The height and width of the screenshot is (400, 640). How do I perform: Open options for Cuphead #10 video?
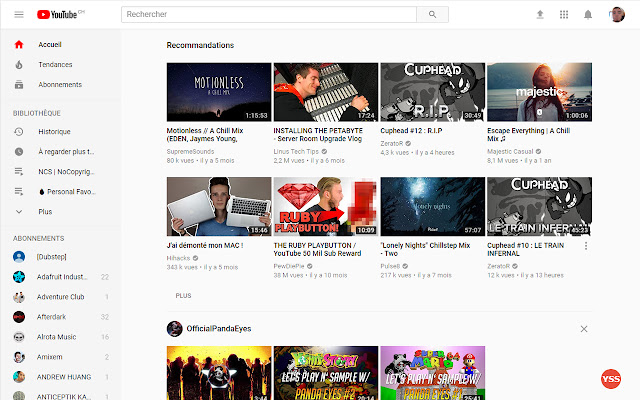(x=586, y=246)
